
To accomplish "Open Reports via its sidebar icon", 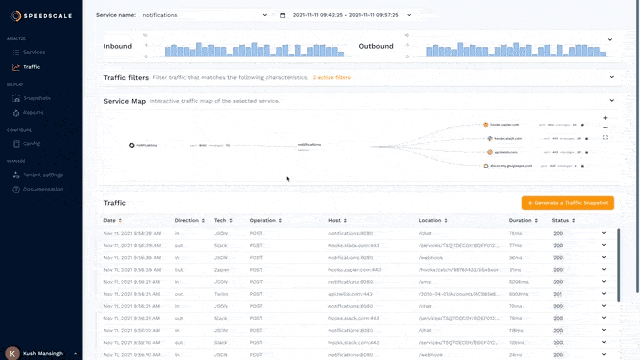I will coord(16,113).
